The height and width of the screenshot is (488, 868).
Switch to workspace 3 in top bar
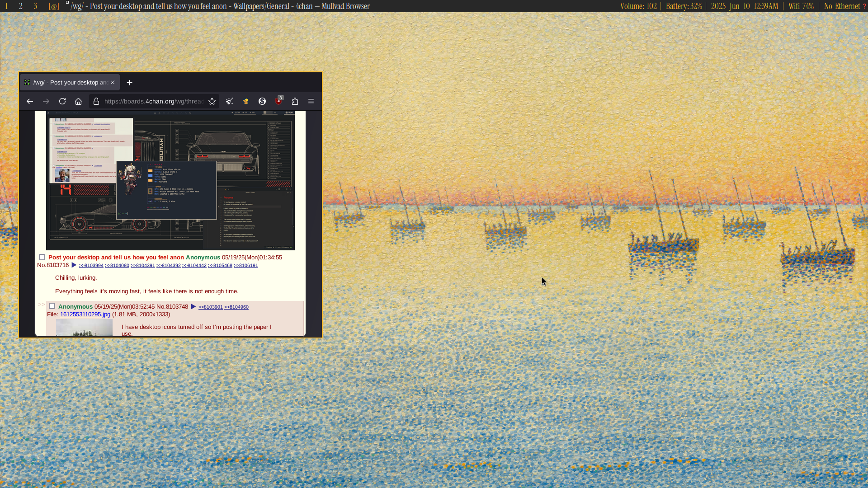click(36, 6)
